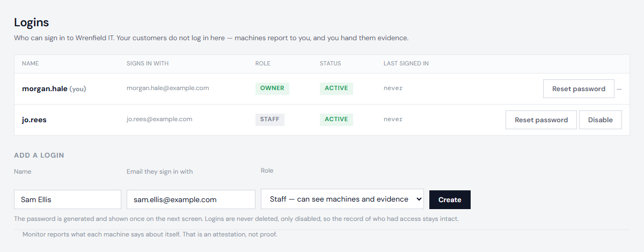Screen dimensions: 644x252
Task: Focus the Name field containing Sam Ellis
Action: [x=68, y=199]
